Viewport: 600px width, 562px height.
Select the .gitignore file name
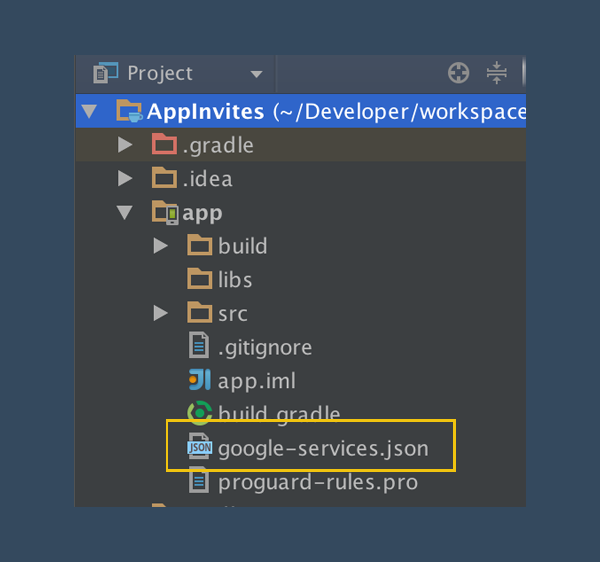265,348
